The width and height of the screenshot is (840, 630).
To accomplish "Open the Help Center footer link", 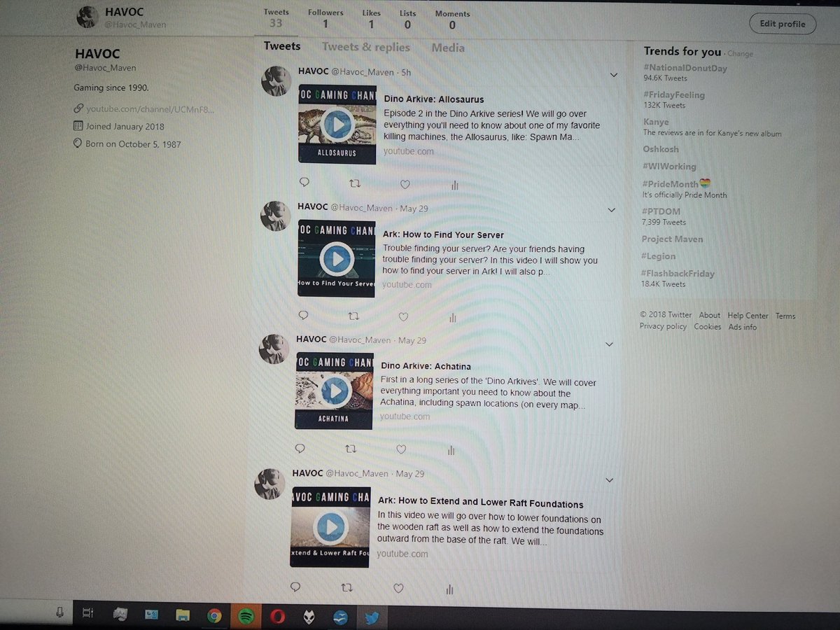I will click(748, 316).
